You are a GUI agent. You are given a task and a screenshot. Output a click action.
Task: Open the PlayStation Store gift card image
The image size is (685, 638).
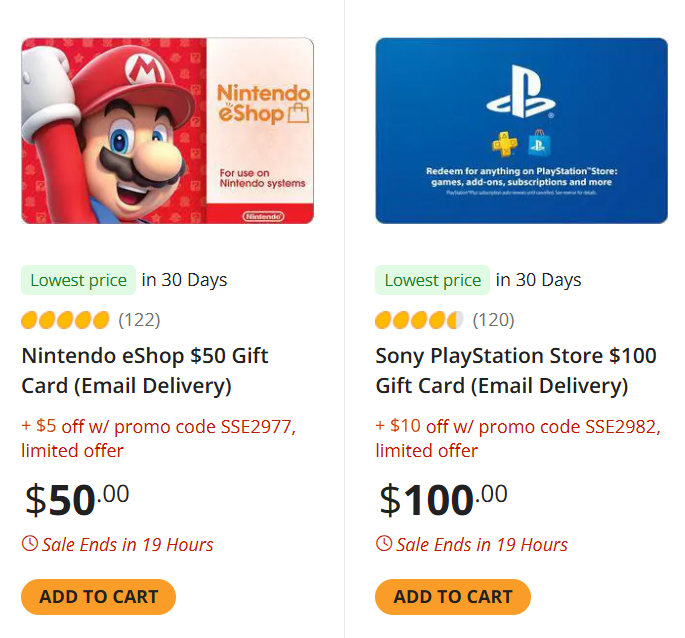521,131
